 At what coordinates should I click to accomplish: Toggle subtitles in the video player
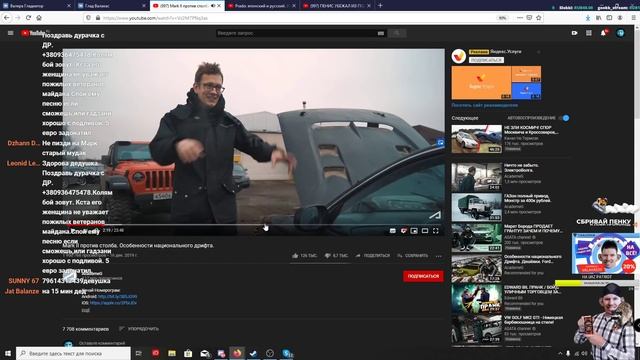tap(393, 231)
